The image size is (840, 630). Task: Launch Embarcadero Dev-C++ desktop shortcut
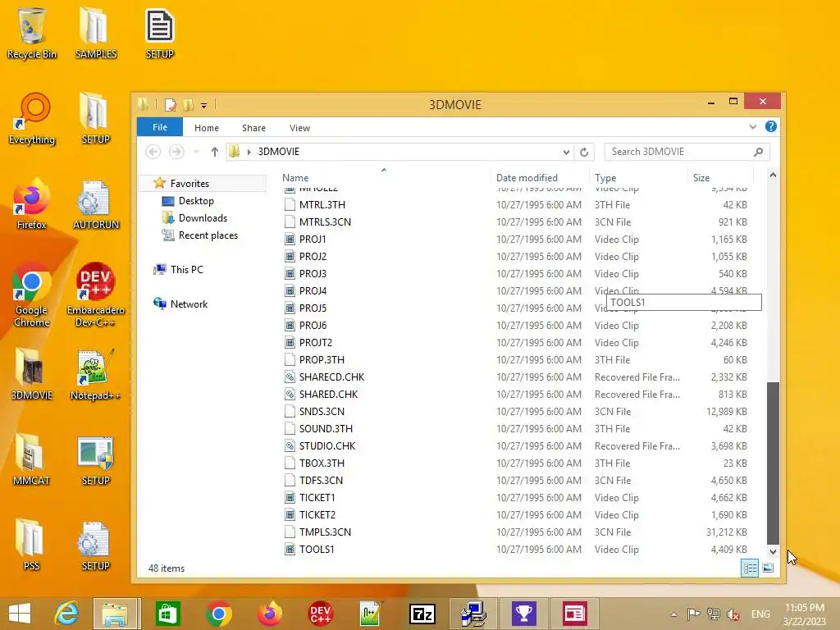coord(95,294)
